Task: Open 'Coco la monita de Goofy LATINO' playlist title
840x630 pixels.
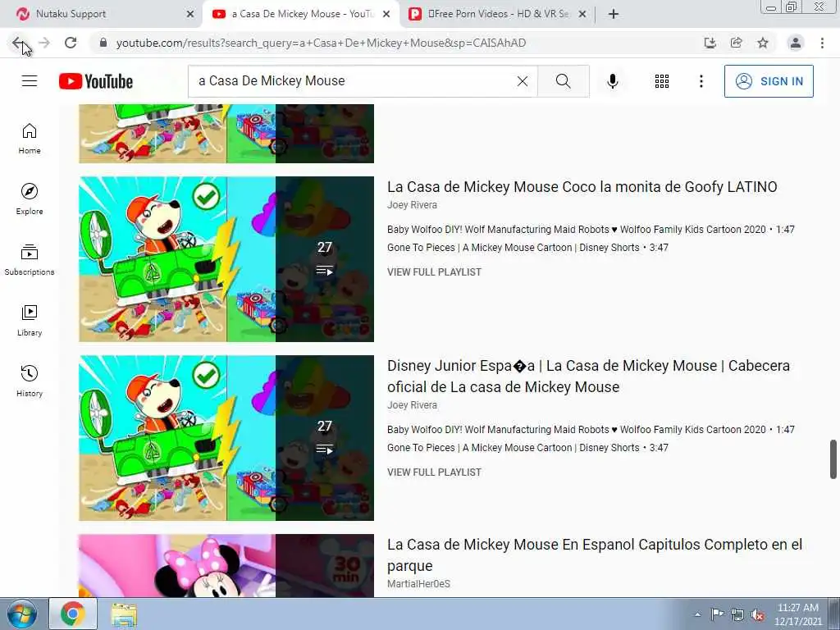Action: pyautogui.click(x=582, y=186)
